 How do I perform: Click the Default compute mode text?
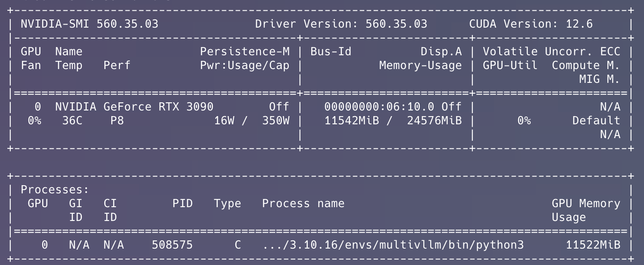point(596,120)
